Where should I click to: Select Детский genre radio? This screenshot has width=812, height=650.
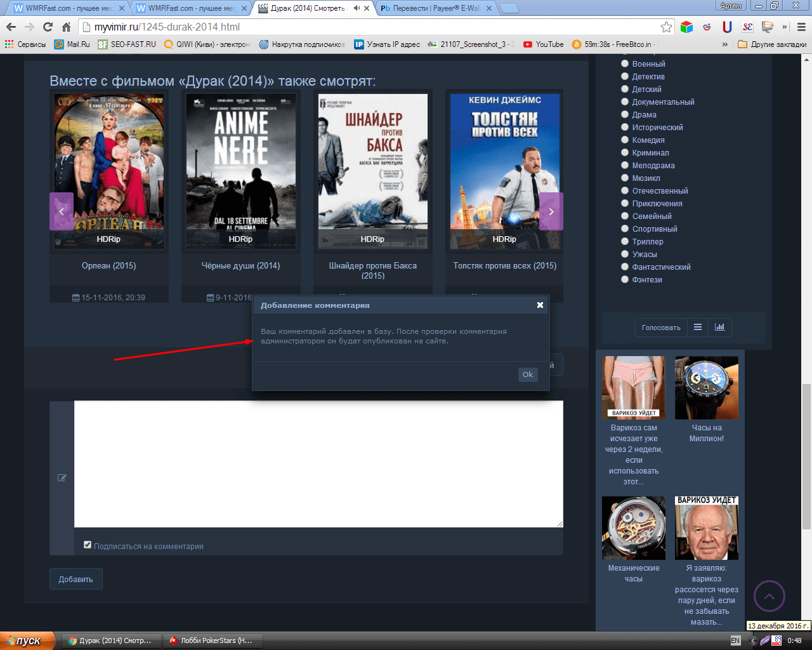[x=625, y=89]
